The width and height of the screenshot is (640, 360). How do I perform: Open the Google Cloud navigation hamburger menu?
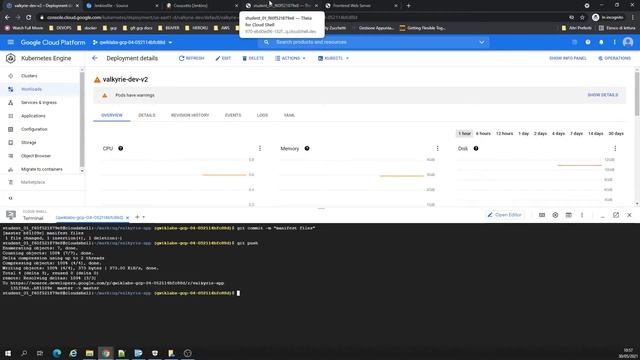[11, 42]
